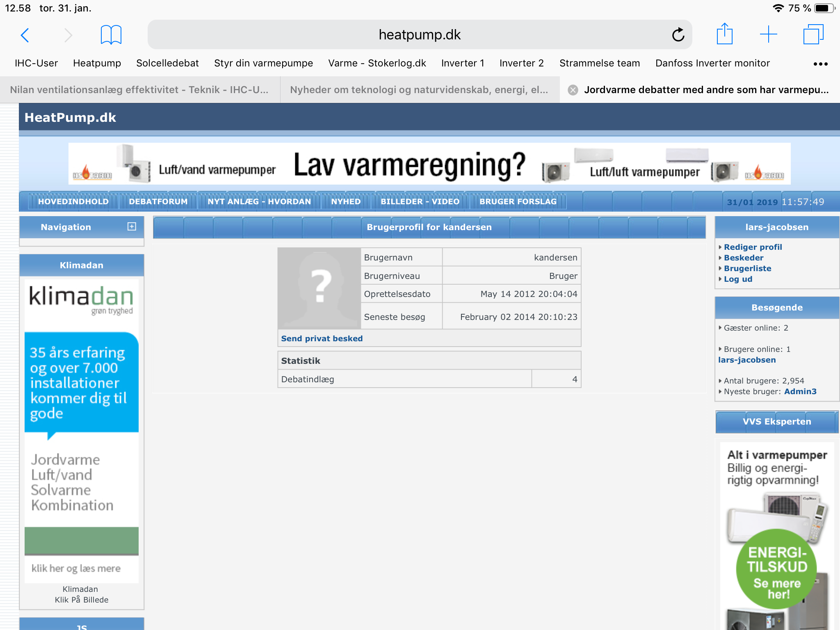This screenshot has width=840, height=630.
Task: Open the Rediger profil link
Action: (x=753, y=247)
